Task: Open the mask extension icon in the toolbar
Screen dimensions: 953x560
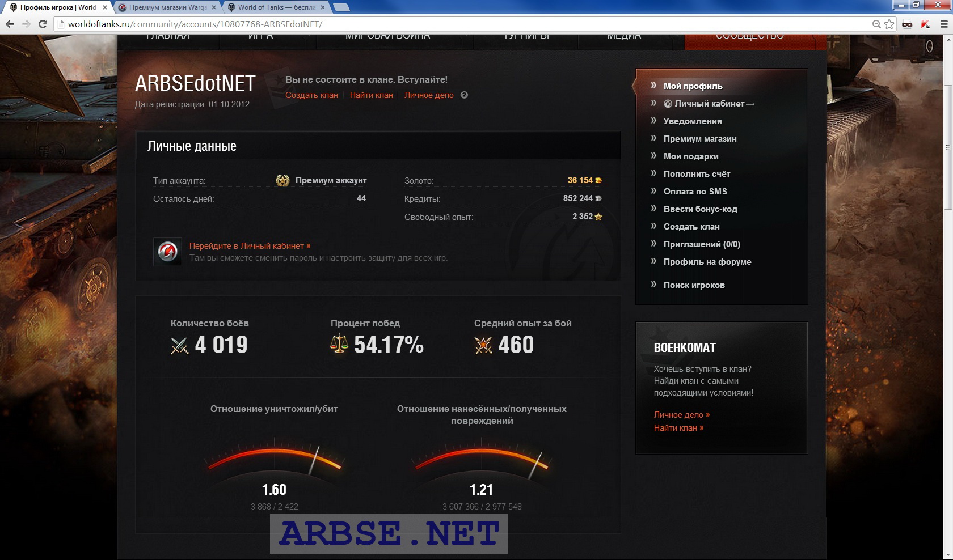Action: 907,24
